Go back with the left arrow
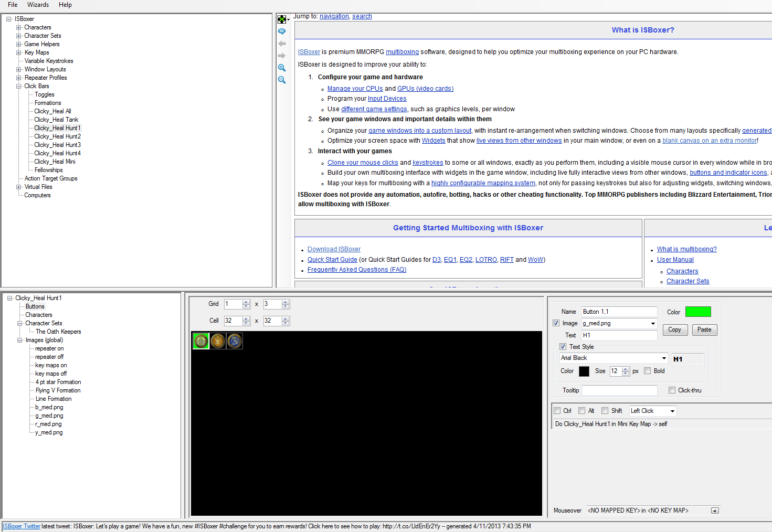Screen dimensions: 772x532 [282, 44]
